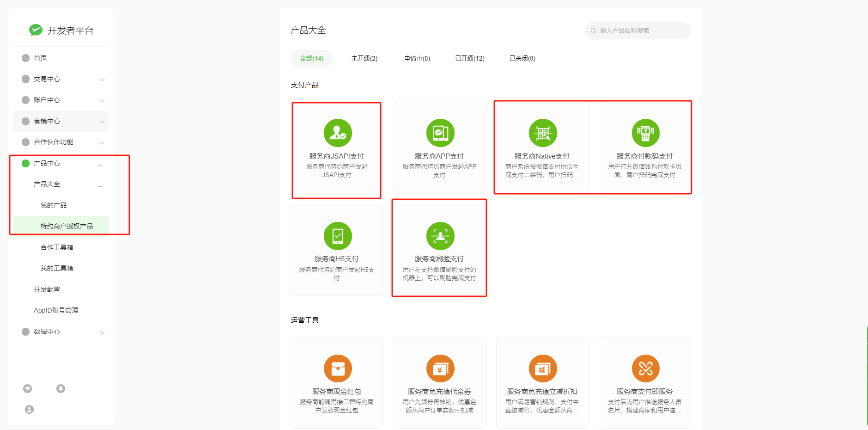Open the 服务商免充值代金券 coupon icon

pyautogui.click(x=440, y=369)
